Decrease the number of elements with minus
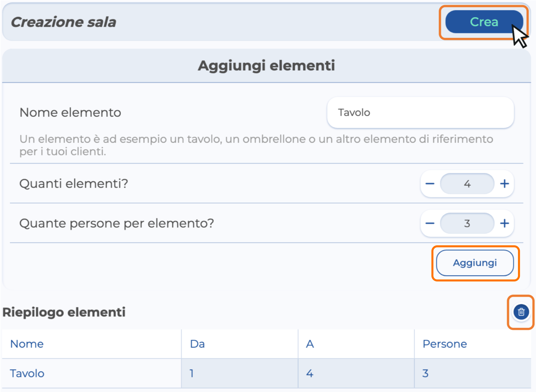This screenshot has height=392, width=536. (x=430, y=184)
